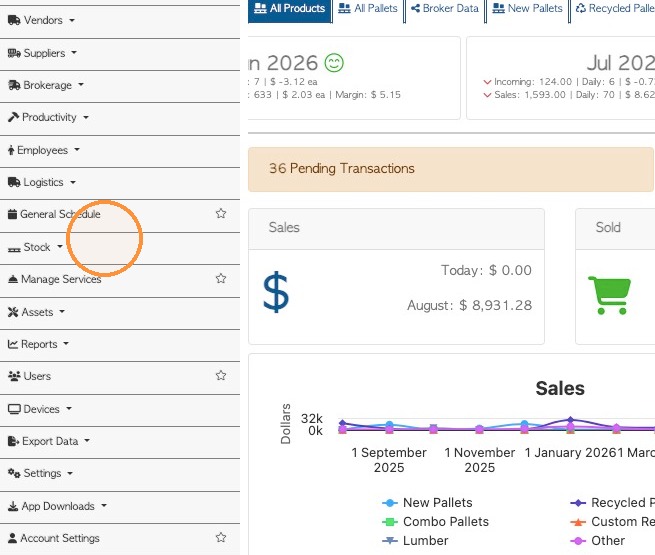Click the Users group icon in sidebar

[14, 376]
